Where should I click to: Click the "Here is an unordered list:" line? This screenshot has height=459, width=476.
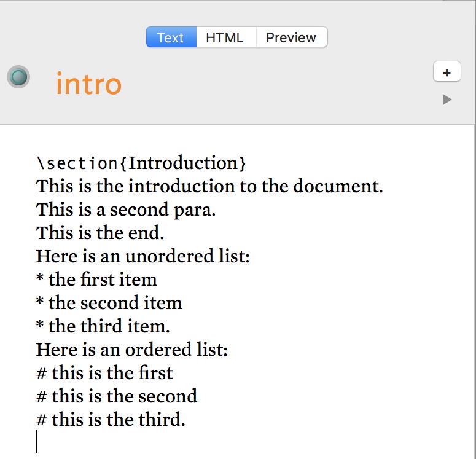click(143, 256)
